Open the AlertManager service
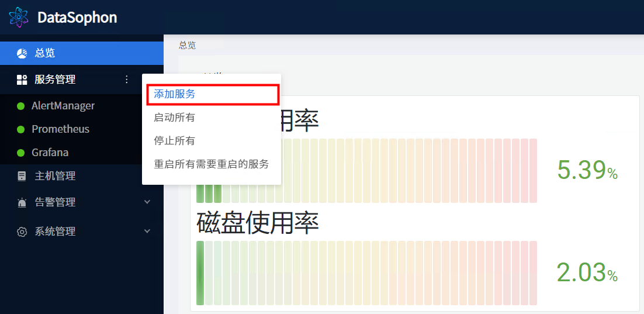 tap(63, 106)
